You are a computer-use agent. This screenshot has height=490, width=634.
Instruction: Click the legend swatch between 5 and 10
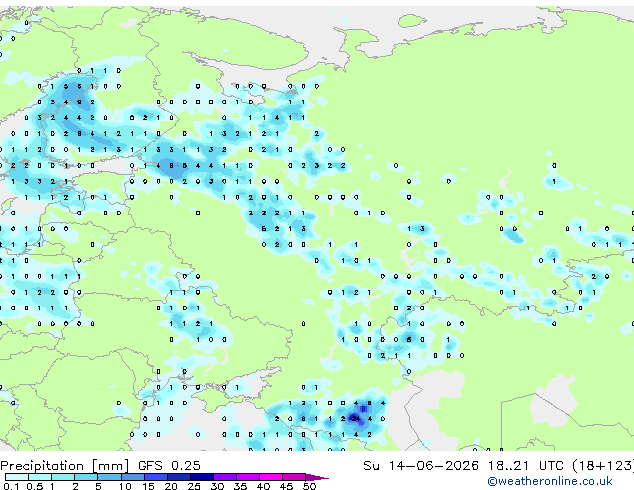tap(109, 477)
